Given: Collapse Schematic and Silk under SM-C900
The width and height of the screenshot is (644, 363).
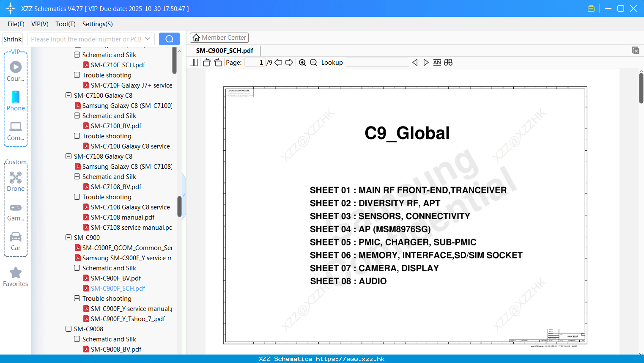Looking at the screenshot, I should tap(77, 268).
